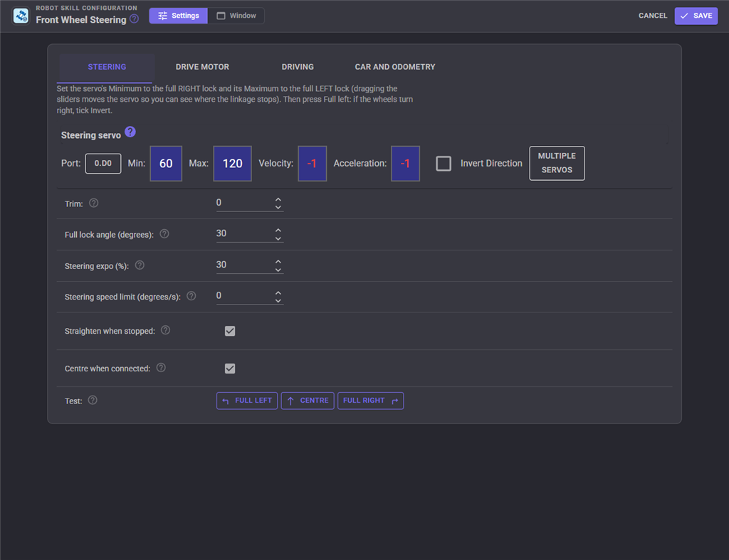The image size is (729, 560).
Task: Switch to the Window view
Action: (236, 16)
